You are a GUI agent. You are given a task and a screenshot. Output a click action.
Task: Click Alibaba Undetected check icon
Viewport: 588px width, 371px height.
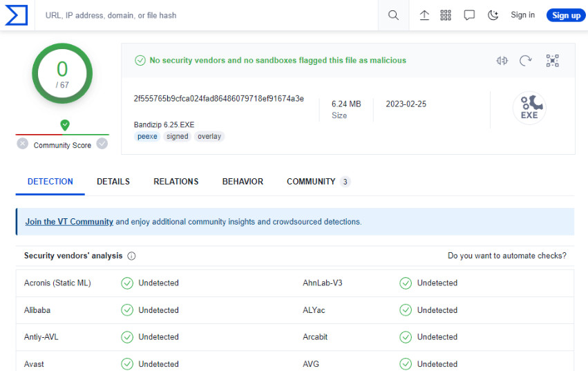click(x=127, y=310)
